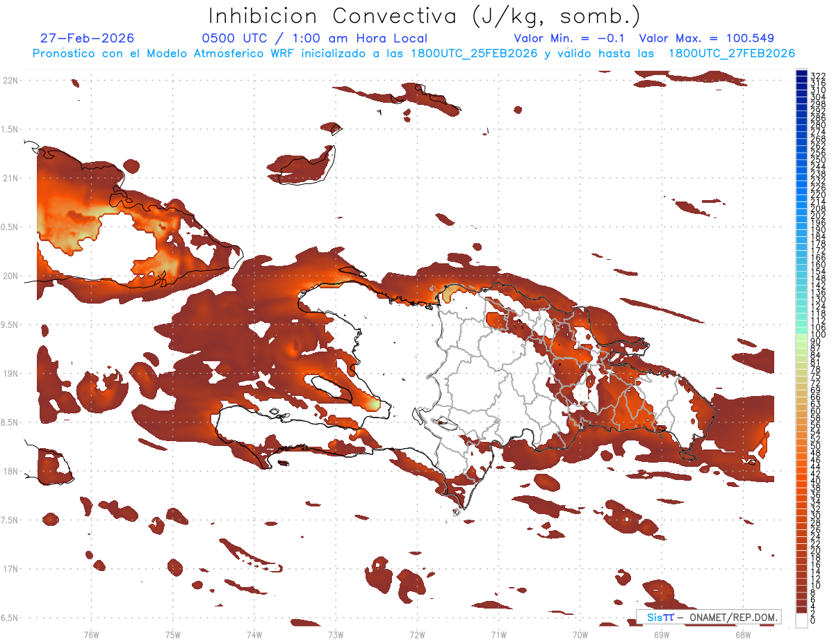The height and width of the screenshot is (644, 834).
Task: Click the 21N latitude label
Action: [x=10, y=178]
